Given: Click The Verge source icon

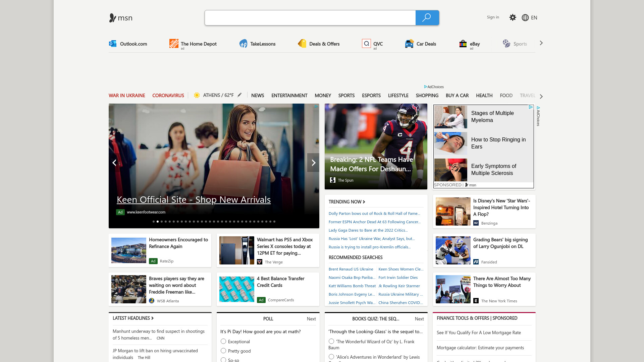Looking at the screenshot, I should click(x=260, y=262).
